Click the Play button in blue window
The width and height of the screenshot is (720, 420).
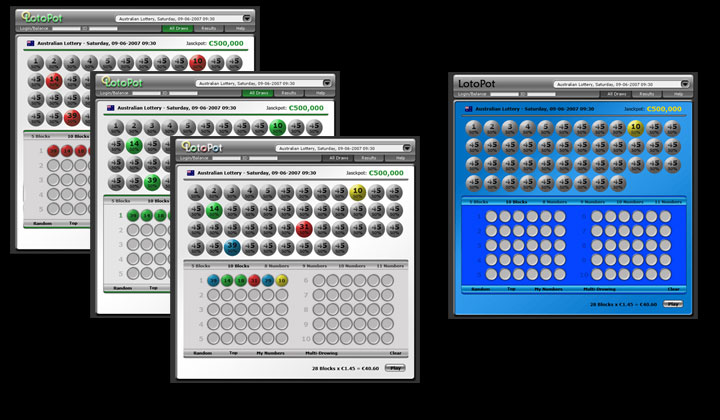673,304
